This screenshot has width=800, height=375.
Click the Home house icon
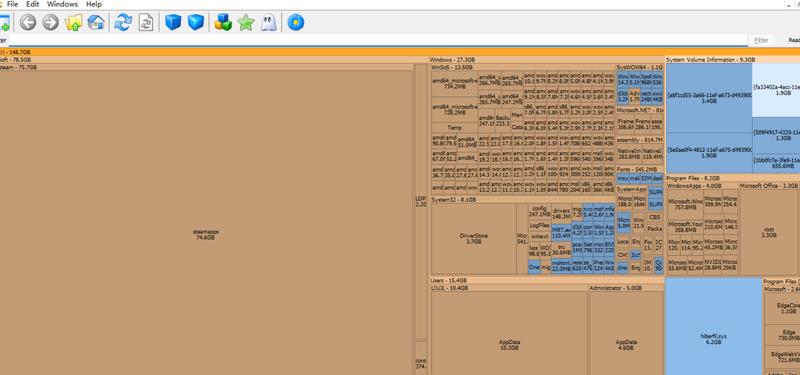pyautogui.click(x=96, y=22)
